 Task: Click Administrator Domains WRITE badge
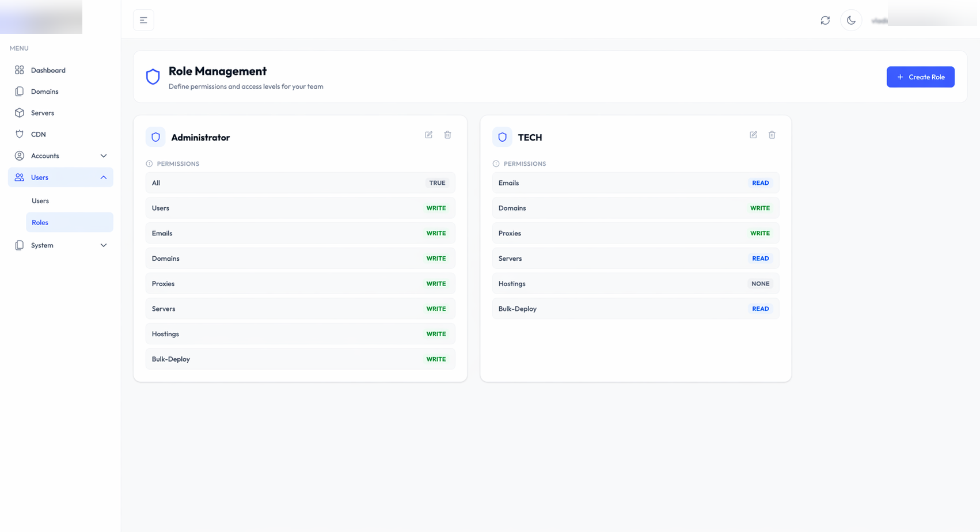[436, 259]
